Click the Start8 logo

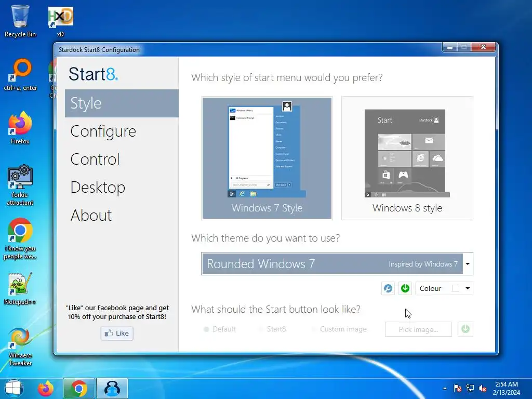click(94, 74)
